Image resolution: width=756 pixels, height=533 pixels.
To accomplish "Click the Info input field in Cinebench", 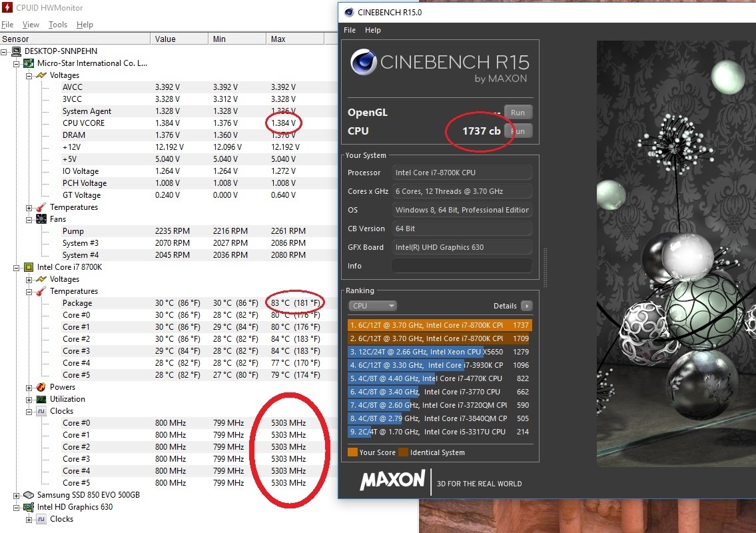I will click(x=462, y=266).
